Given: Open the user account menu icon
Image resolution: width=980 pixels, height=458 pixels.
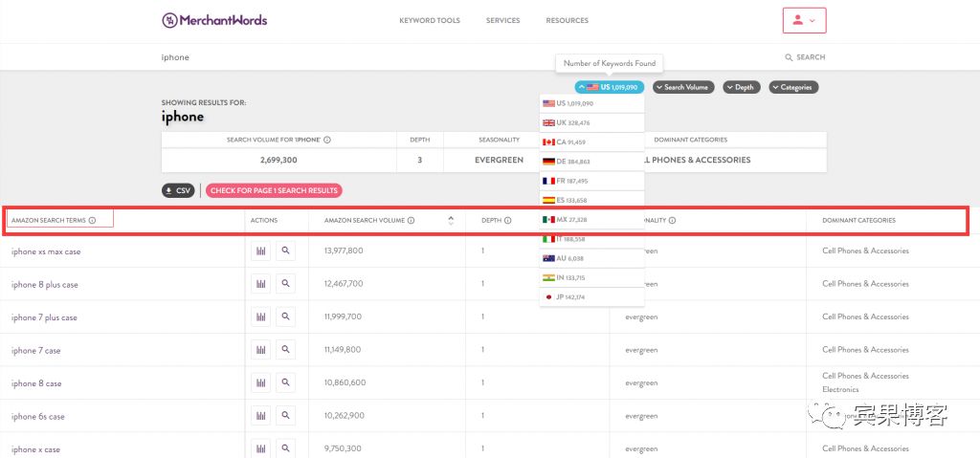Looking at the screenshot, I should click(x=804, y=20).
